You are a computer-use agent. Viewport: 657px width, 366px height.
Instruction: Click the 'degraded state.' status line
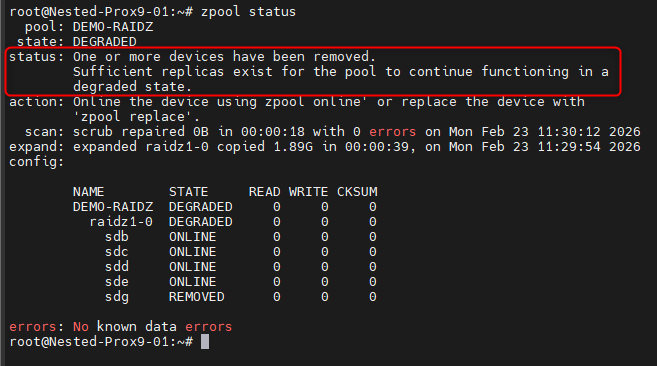click(132, 87)
